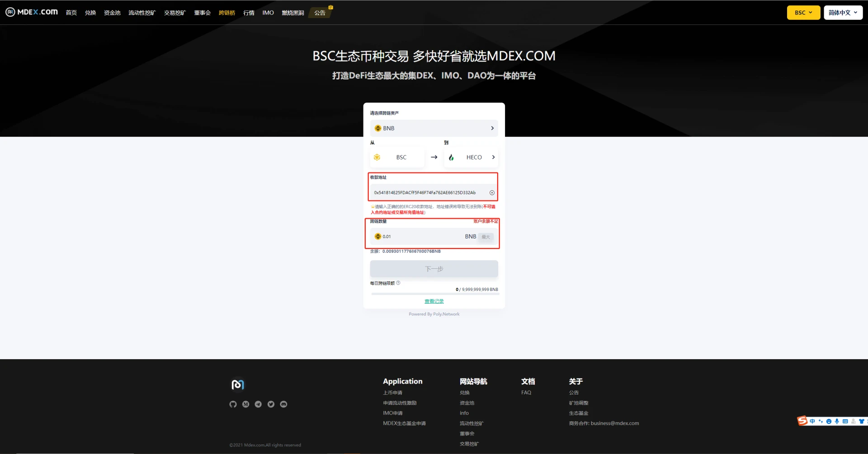Click the info icon next to 每日跨链额度
Image resolution: width=868 pixels, height=454 pixels.
[398, 283]
